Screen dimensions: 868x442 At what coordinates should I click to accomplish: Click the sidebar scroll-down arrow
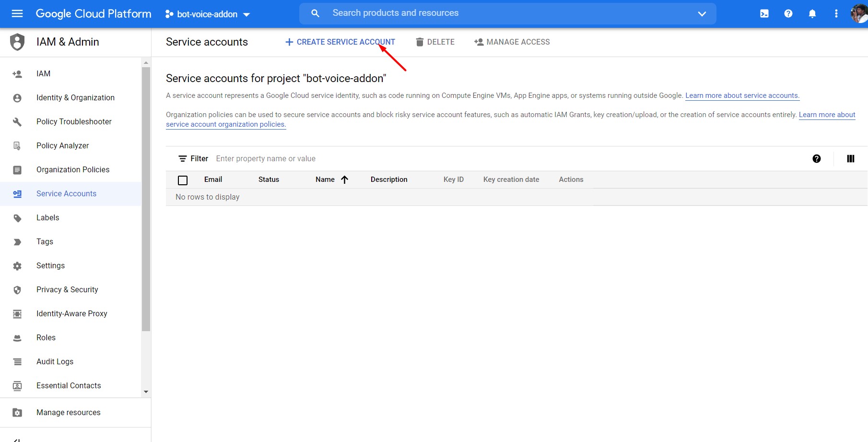tap(146, 392)
